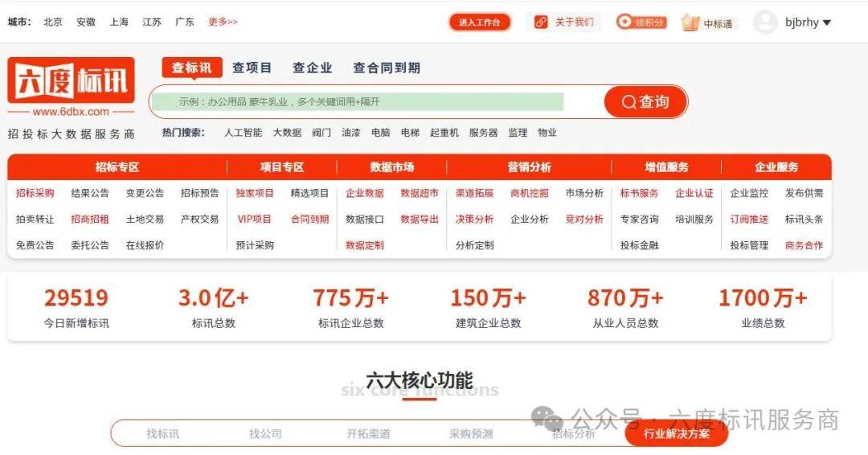Open 竞对分析 link
This screenshot has width=868, height=455.
[x=584, y=219]
